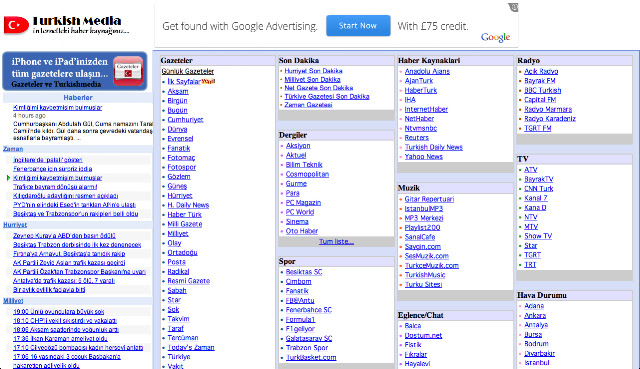640x369 pixels.
Task: Open Gitar Repertuarı music link
Action: [x=429, y=199]
